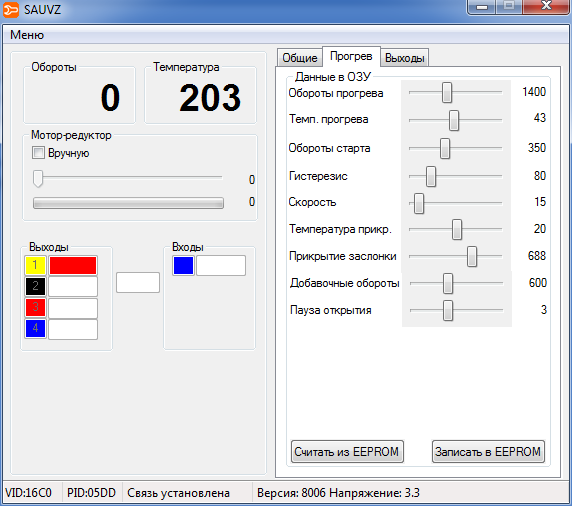Click the red output 3 indicator
Image resolution: width=572 pixels, height=506 pixels.
(x=35, y=307)
